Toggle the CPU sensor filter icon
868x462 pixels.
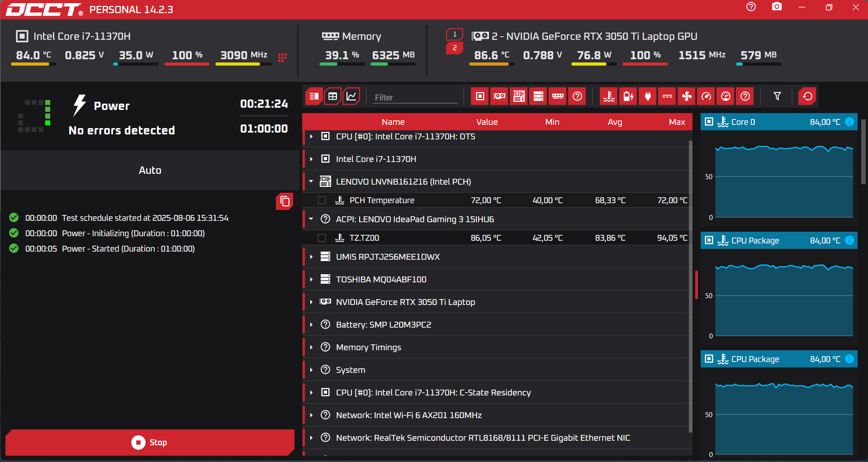(x=480, y=96)
